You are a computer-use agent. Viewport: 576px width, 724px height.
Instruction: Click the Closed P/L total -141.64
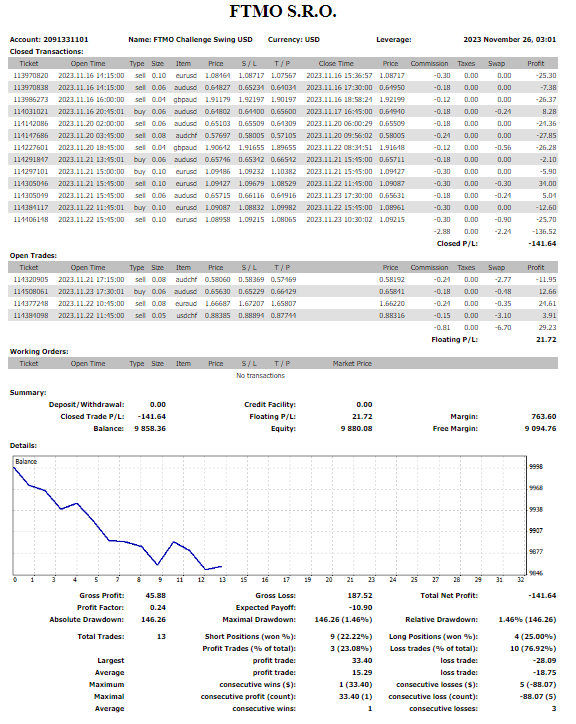(542, 244)
